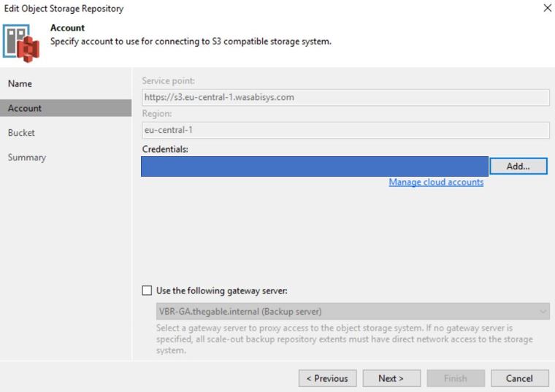The image size is (555, 392).
Task: Open the Summary step
Action: (x=27, y=158)
